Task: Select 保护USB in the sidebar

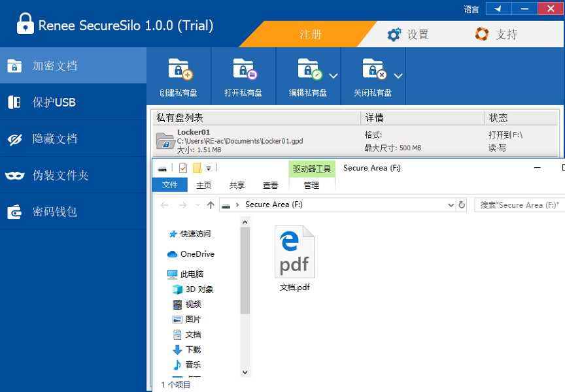Action: tap(73, 102)
